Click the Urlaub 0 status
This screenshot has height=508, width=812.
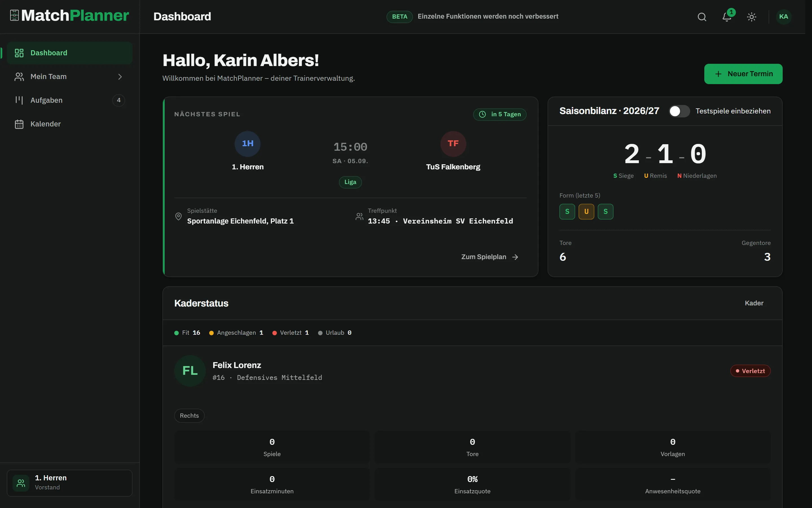coord(335,333)
